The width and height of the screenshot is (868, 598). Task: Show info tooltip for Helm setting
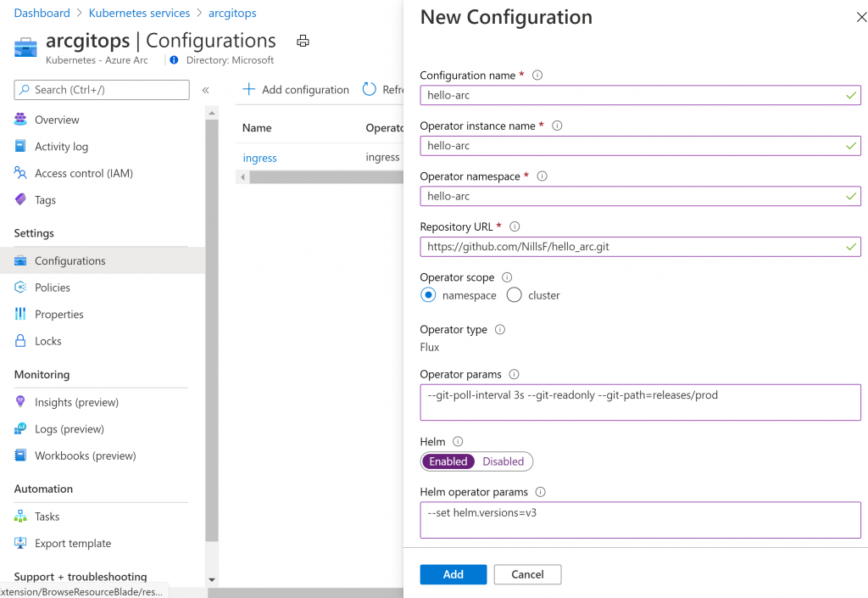458,441
